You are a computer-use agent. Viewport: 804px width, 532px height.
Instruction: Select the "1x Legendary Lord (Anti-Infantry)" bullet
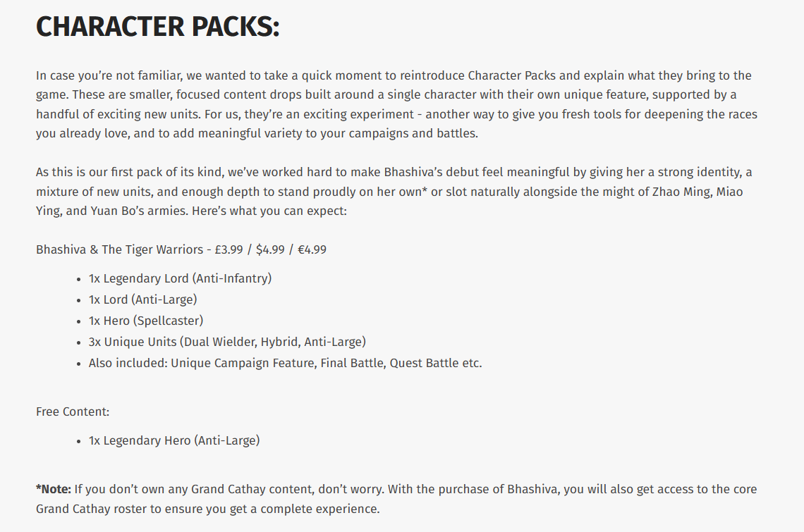(180, 278)
